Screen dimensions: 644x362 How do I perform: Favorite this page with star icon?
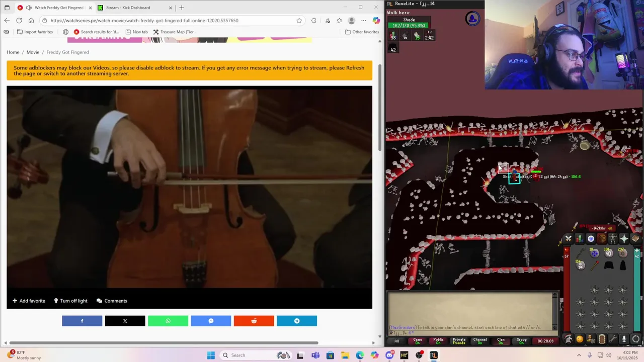click(299, 21)
